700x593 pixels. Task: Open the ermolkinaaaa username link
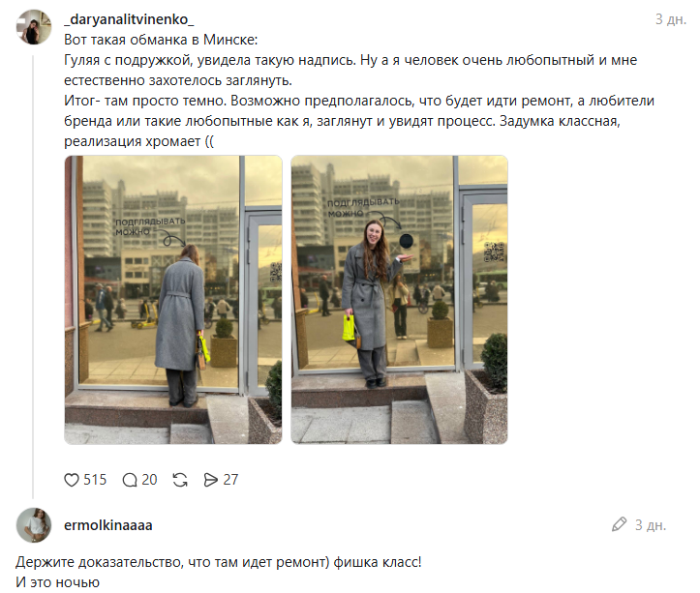point(108,525)
